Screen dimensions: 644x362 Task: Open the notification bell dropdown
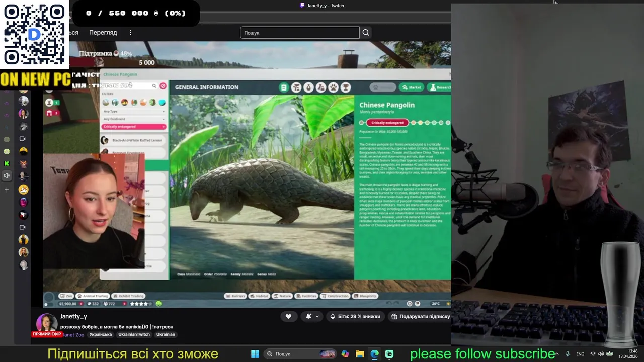click(x=312, y=316)
